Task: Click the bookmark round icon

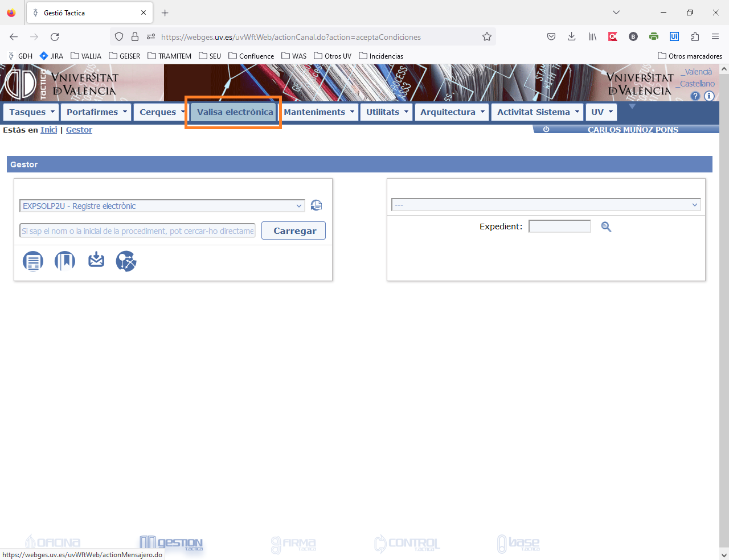Action: (x=65, y=261)
